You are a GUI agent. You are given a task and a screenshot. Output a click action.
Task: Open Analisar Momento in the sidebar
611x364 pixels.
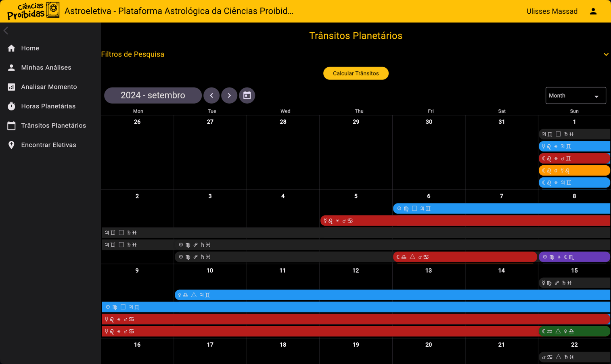coord(49,87)
